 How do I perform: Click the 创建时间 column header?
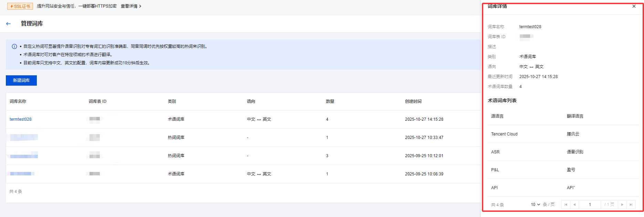click(x=413, y=101)
